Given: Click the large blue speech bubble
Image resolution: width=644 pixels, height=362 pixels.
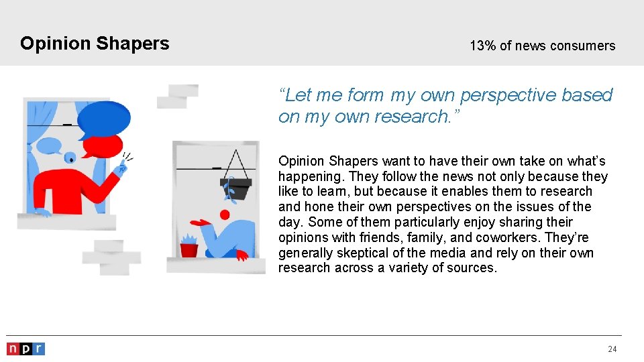Looking at the screenshot, I should (103, 119).
